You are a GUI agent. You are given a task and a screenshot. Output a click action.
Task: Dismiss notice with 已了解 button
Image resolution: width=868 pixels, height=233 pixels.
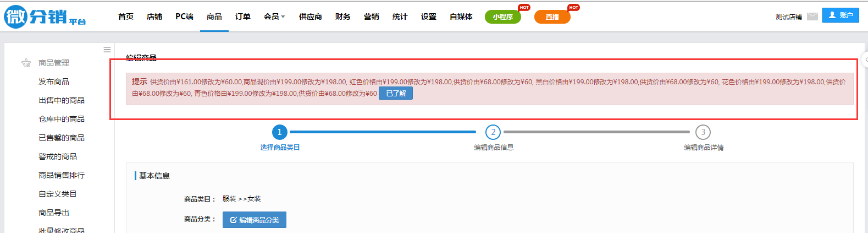click(396, 94)
